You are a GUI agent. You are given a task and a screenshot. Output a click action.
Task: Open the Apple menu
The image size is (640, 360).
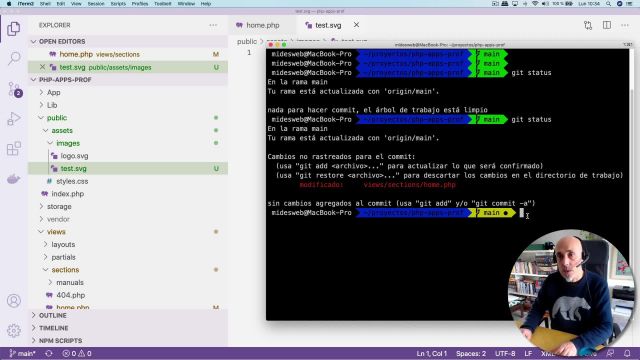pyautogui.click(x=9, y=4)
